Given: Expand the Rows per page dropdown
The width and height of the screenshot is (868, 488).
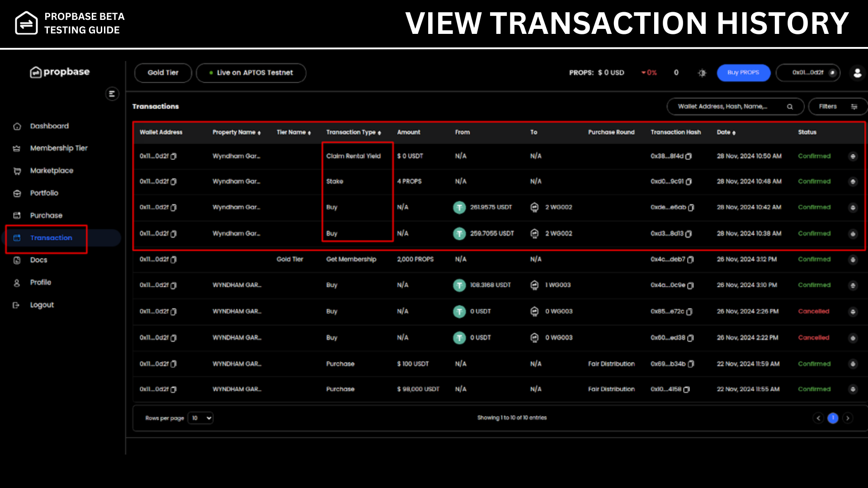Looking at the screenshot, I should click(x=200, y=418).
